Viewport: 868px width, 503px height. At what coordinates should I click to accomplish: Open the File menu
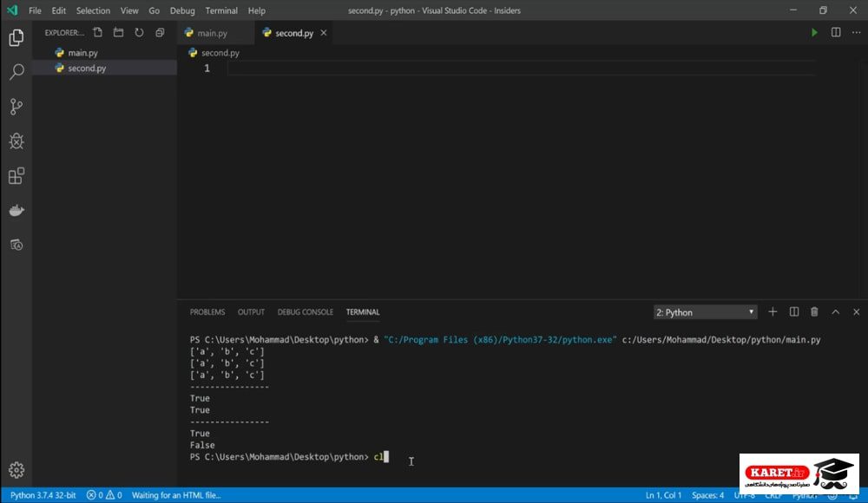(35, 10)
